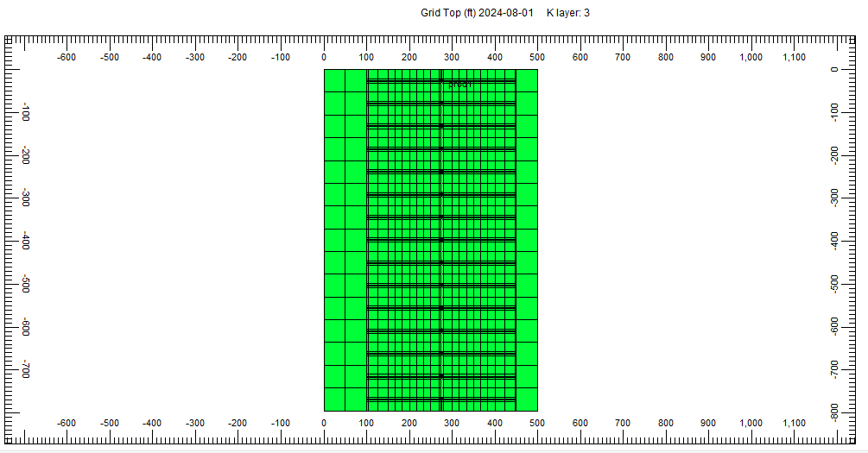Click the '-400' label on the right vertical axis
This screenshot has height=453, width=868.
835,241
